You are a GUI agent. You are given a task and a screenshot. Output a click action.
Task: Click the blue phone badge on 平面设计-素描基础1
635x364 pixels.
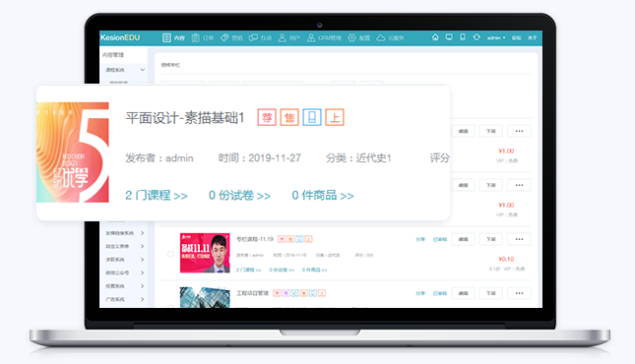(312, 117)
